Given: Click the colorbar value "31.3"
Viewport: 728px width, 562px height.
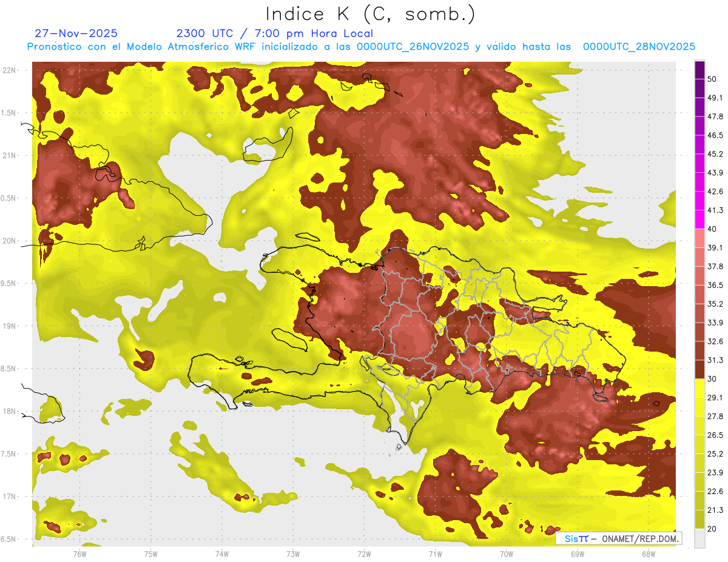Looking at the screenshot, I should tap(715, 360).
